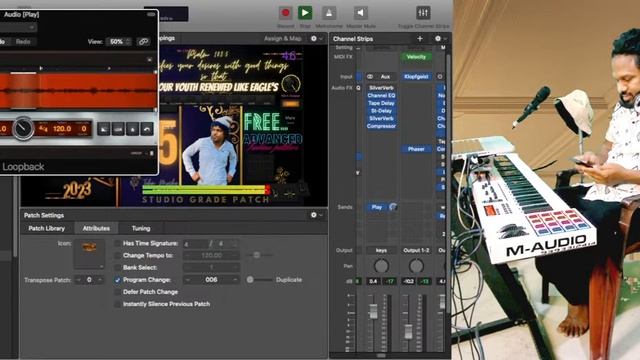
Task: Click the Play send slot button
Action: tap(377, 207)
